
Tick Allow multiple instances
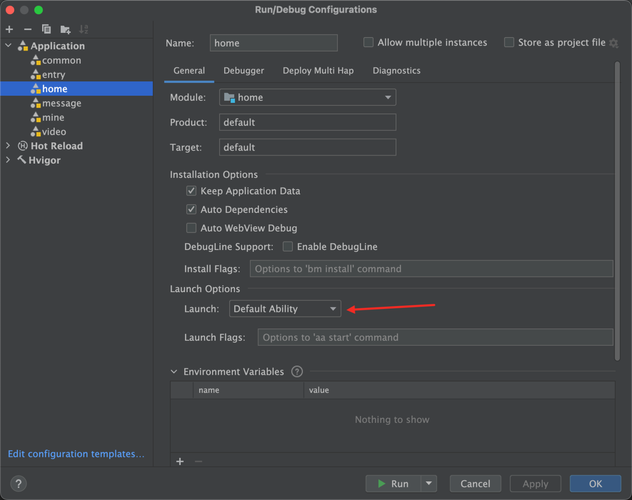[369, 43]
